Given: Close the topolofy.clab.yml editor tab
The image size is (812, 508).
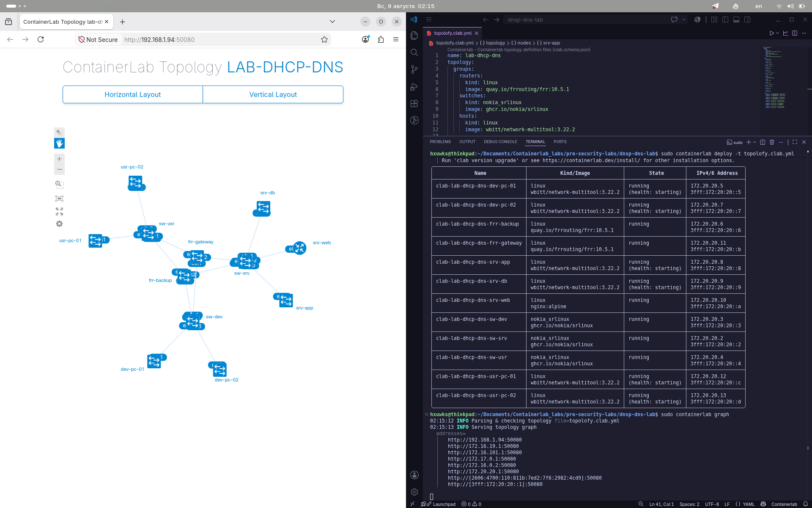Looking at the screenshot, I should (477, 33).
